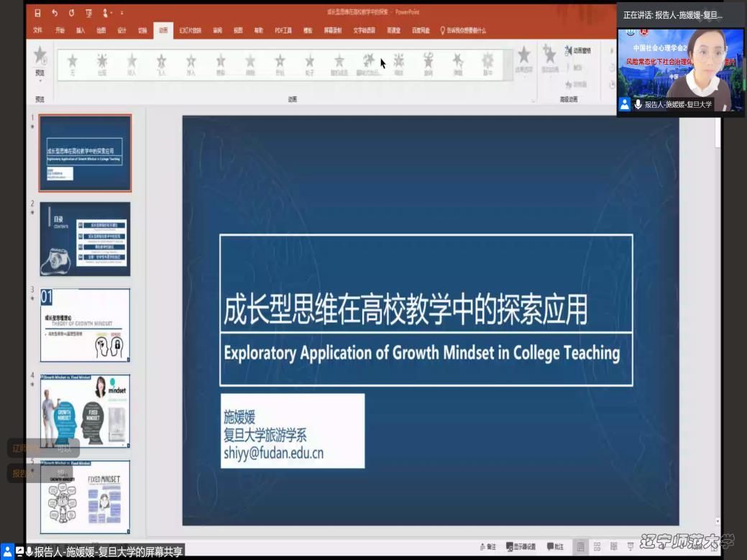Select the Fly In (飞入) animation effect
Image resolution: width=747 pixels, height=560 pixels.
pyautogui.click(x=161, y=63)
